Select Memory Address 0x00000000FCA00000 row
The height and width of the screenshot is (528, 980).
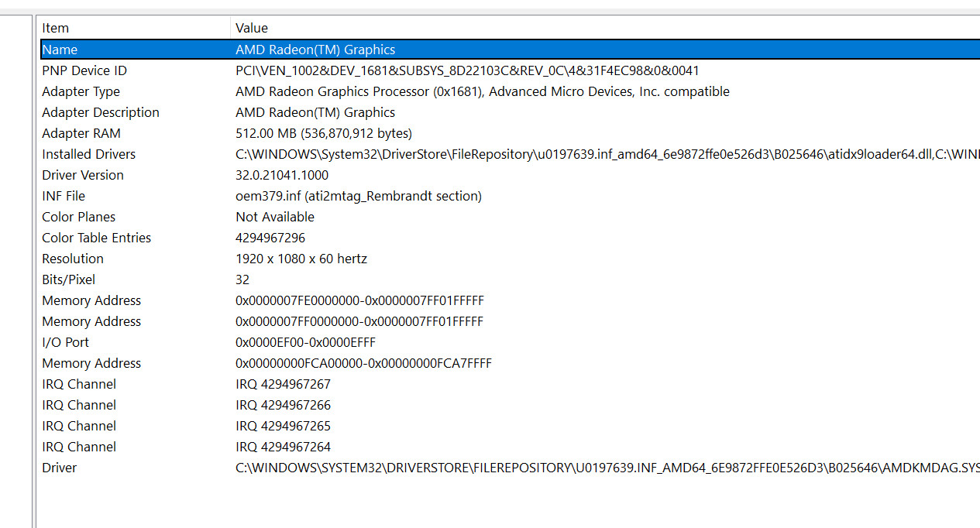(x=510, y=363)
